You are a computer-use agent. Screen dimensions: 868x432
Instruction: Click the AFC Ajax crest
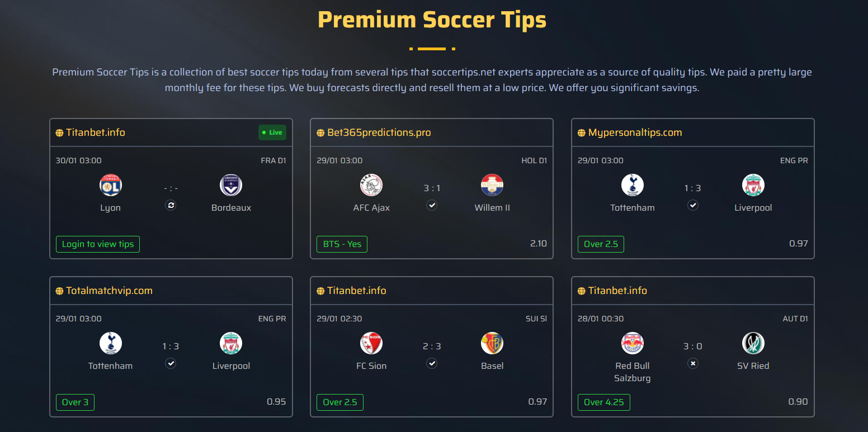(x=371, y=184)
